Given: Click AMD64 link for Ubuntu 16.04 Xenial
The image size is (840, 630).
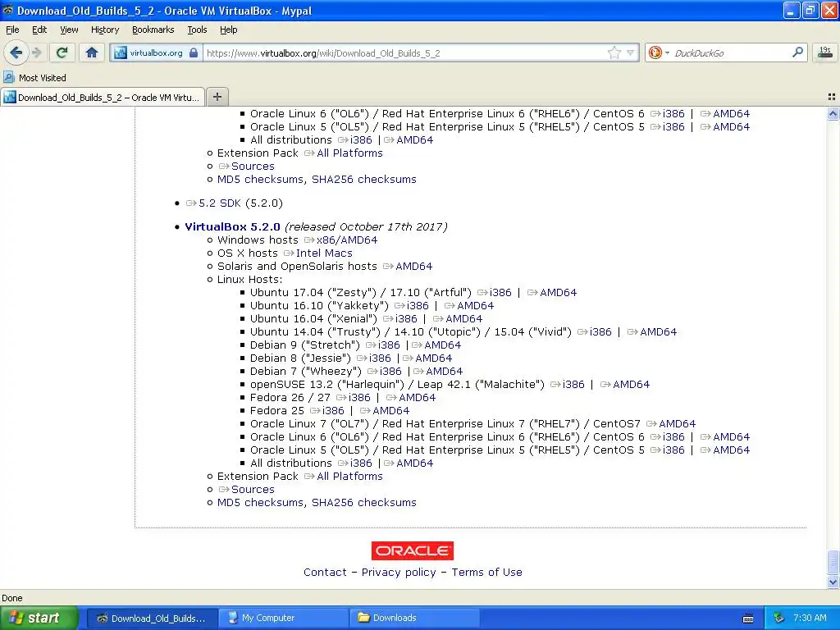Looking at the screenshot, I should [464, 319].
